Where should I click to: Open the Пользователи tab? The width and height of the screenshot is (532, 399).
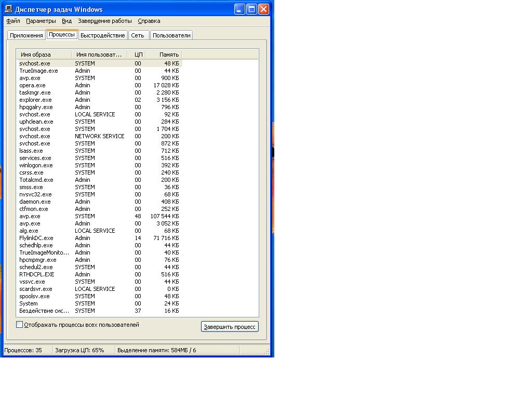coord(171,35)
